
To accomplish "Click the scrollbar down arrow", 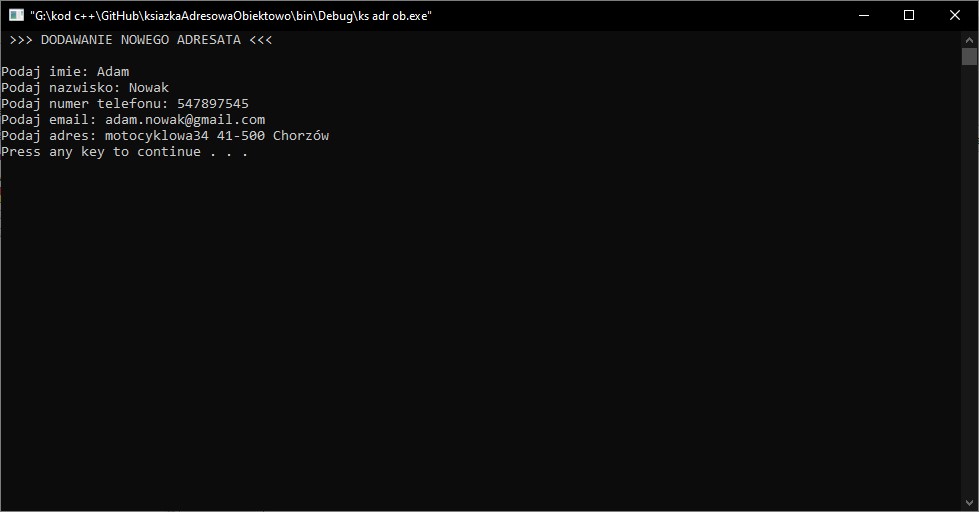I will pyautogui.click(x=969, y=503).
